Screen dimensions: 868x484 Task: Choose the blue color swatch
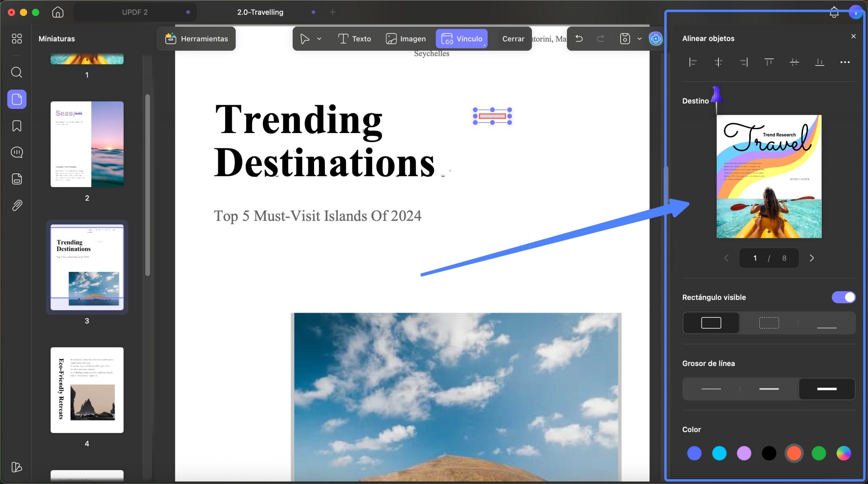(694, 453)
